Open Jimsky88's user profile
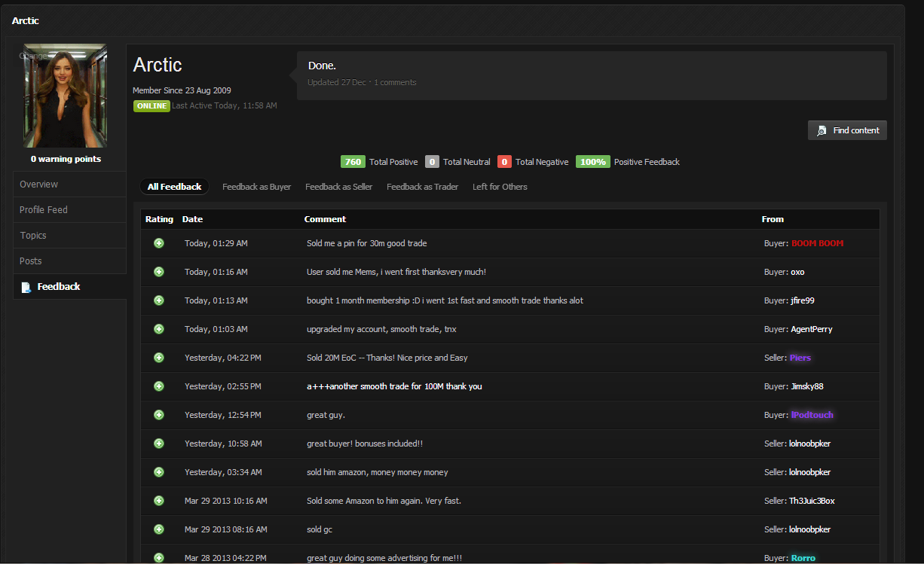 [x=806, y=386]
